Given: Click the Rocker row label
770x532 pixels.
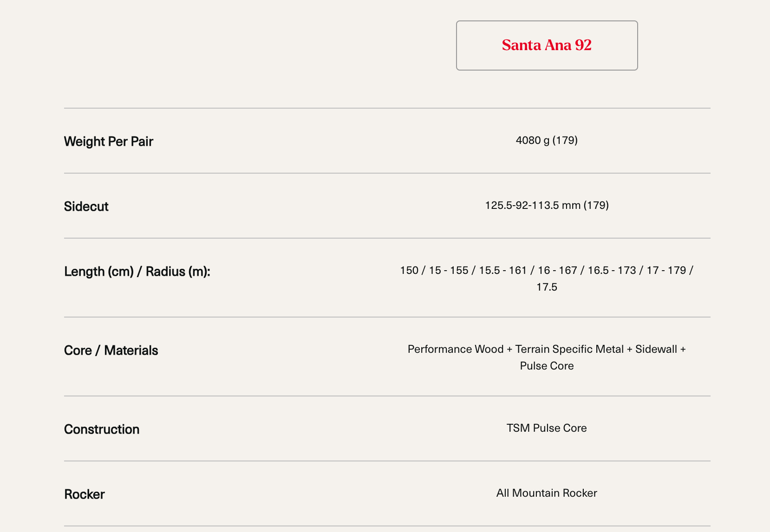Looking at the screenshot, I should coord(85,494).
